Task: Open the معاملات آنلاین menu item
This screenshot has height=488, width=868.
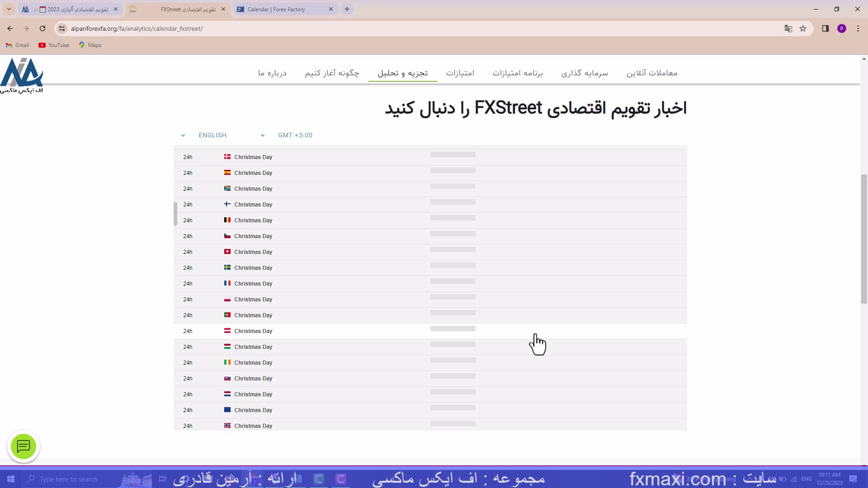Action: [651, 73]
